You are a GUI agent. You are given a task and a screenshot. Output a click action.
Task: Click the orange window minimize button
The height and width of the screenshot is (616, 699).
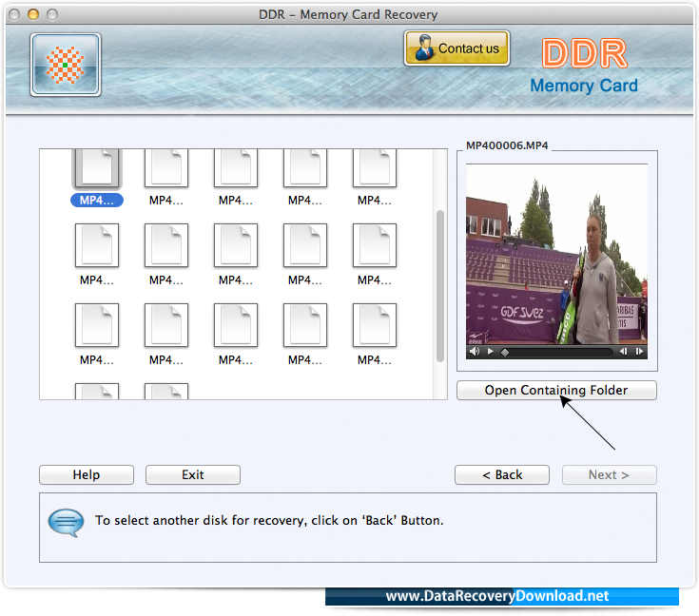(33, 14)
